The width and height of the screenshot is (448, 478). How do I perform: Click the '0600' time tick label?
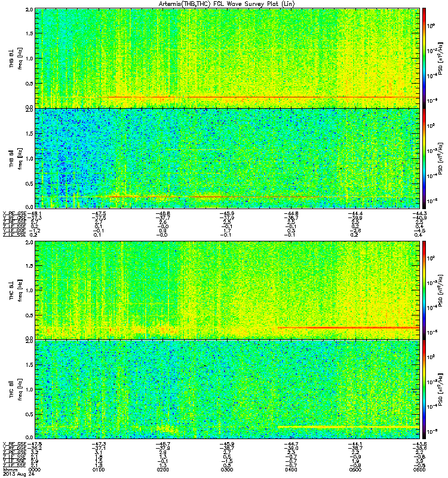(x=419, y=470)
